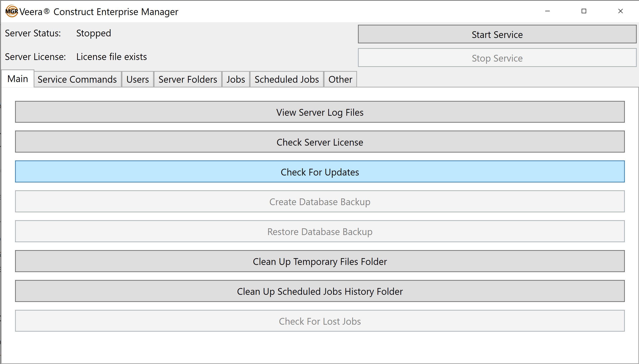Click the Veera MGR application icon
This screenshot has width=639, height=364.
tap(11, 11)
